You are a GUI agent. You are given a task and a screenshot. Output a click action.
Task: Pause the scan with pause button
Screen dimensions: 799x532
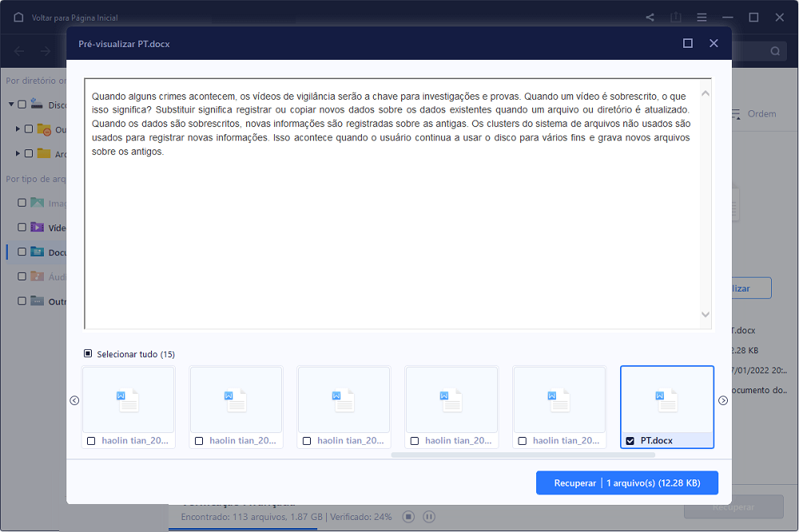coord(429,517)
